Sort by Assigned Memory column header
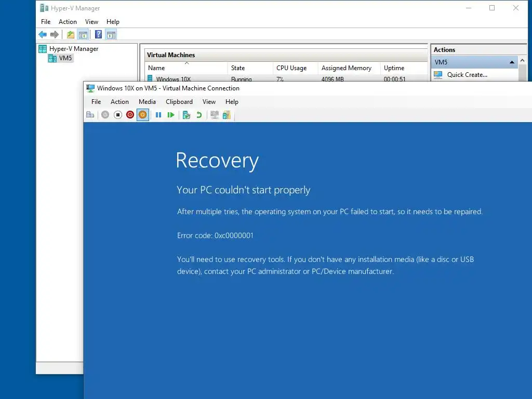This screenshot has width=532, height=399. pos(350,68)
